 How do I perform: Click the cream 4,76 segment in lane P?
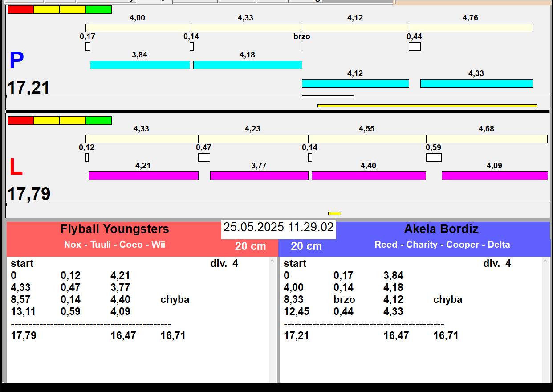coord(471,28)
